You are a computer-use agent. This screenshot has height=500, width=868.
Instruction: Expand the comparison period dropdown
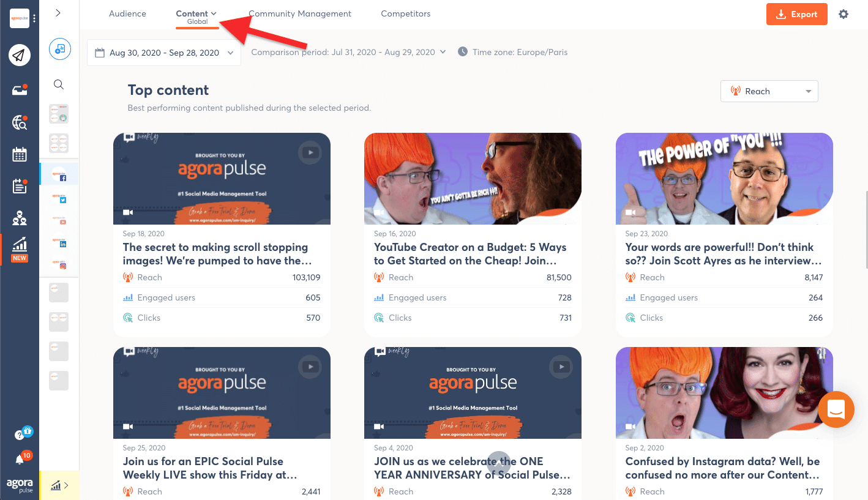348,52
